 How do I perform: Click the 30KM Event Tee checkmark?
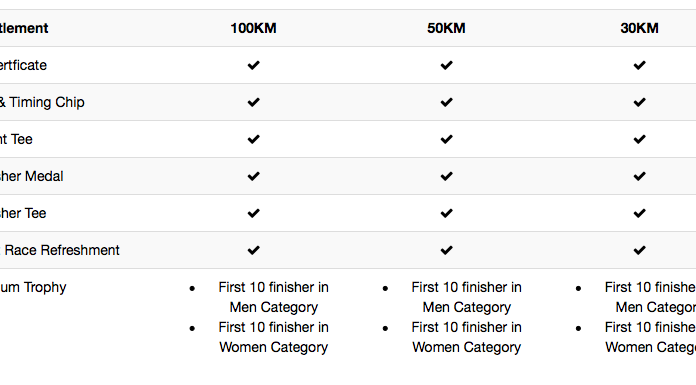(640, 139)
